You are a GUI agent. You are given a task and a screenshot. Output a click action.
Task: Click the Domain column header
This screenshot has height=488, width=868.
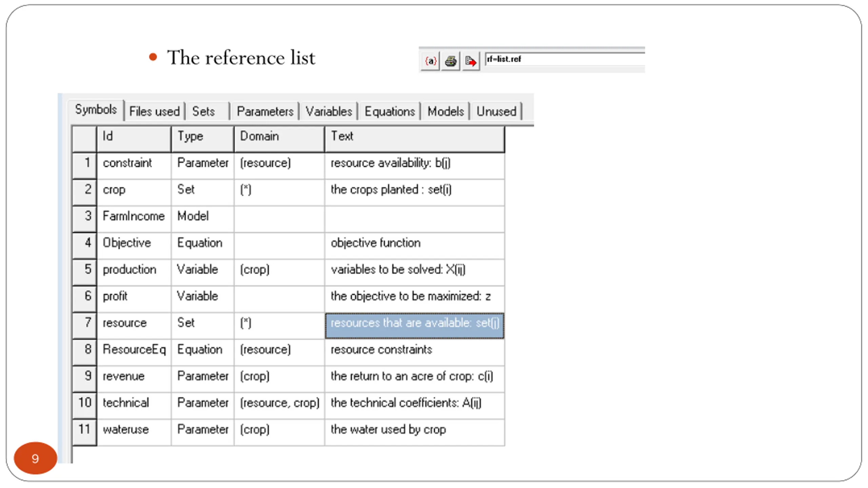[279, 139]
